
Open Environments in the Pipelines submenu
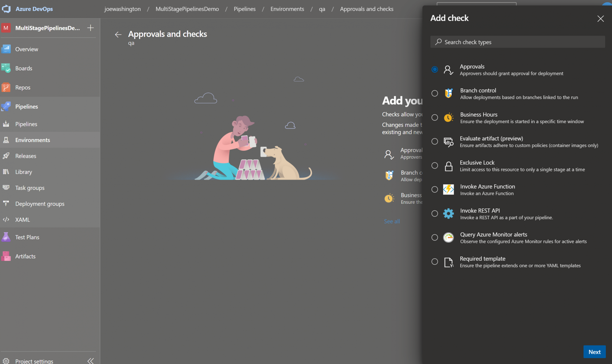[32, 140]
